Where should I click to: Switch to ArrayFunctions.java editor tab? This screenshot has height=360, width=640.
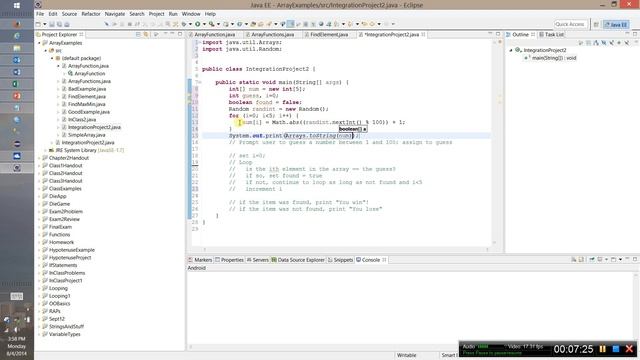(x=272, y=35)
